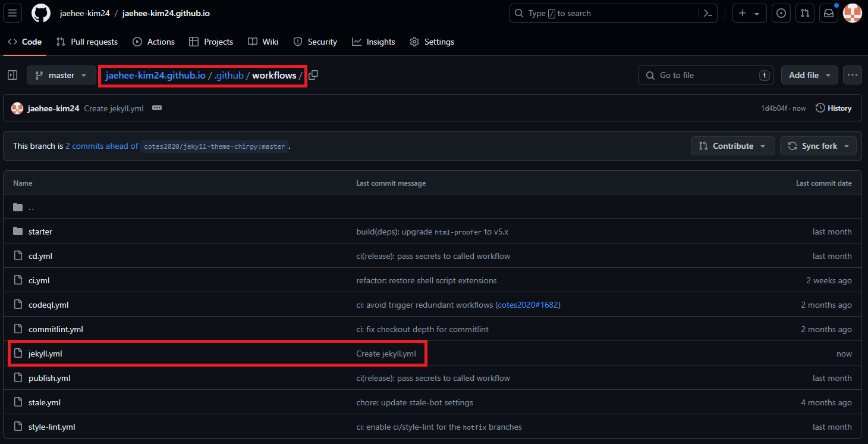This screenshot has width=868, height=444.
Task: Open the issues icon in header
Action: coord(781,13)
